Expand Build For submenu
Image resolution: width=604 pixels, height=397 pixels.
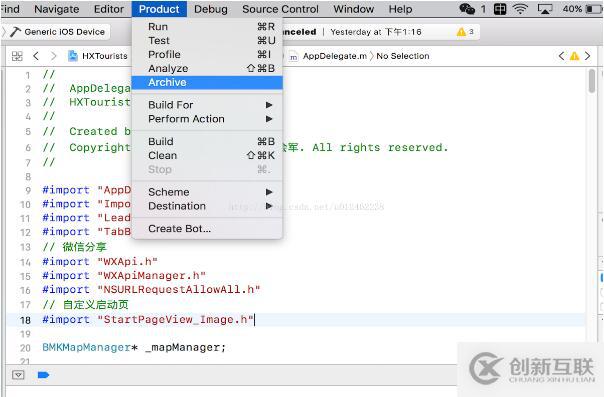pos(207,105)
